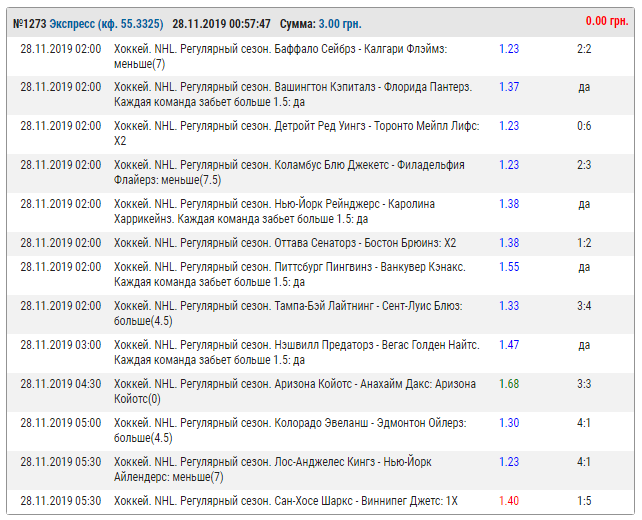The image size is (642, 520).
Task: Select the Коламбус Блю Джекетс - Филадельфия event
Action: tap(289, 172)
